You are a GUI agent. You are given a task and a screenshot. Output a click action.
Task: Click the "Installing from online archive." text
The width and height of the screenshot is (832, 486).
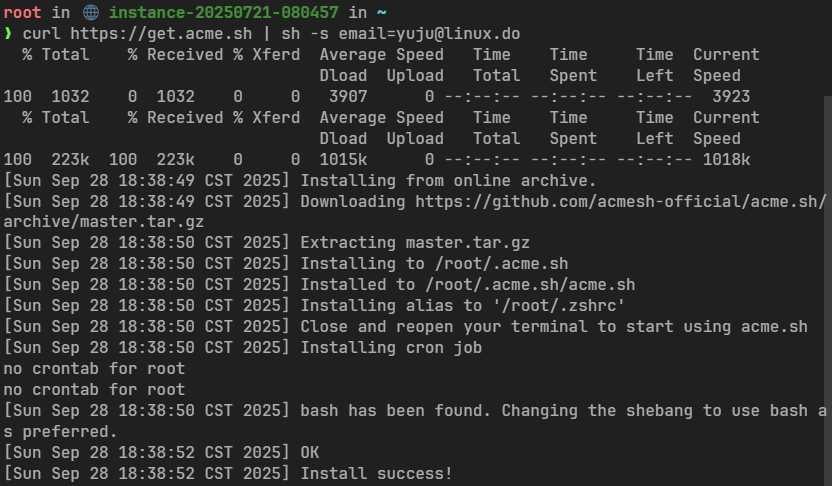click(448, 180)
